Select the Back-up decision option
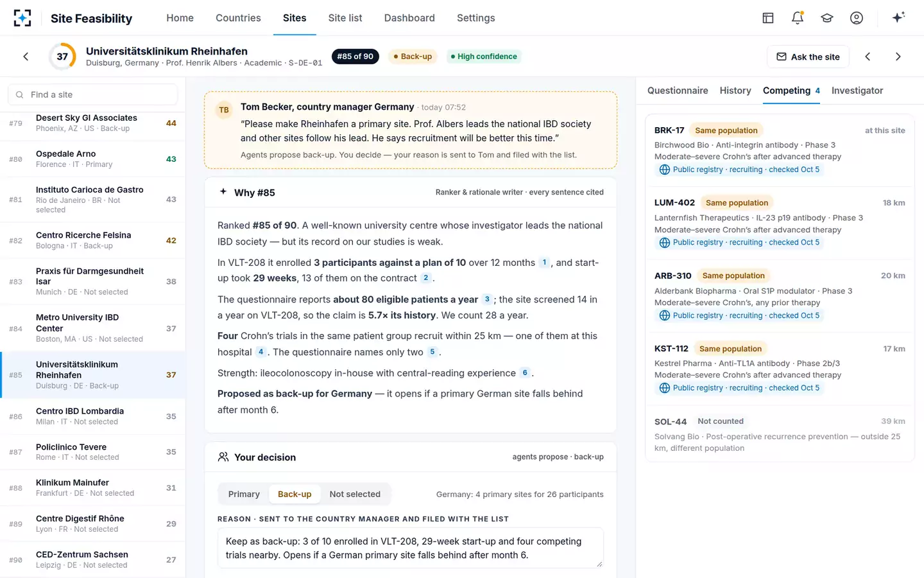Image resolution: width=924 pixels, height=578 pixels. (295, 494)
